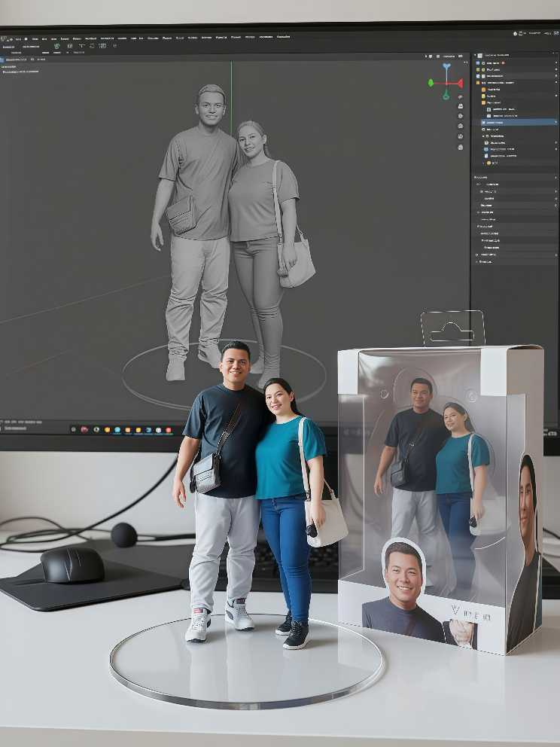
Task: Toggle the checkbox on the first outliner row
Action: (x=478, y=63)
